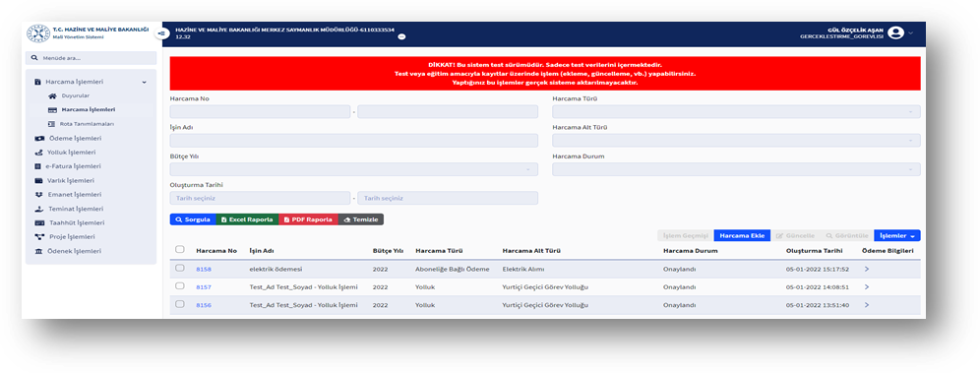
Task: Toggle the select-all checkbox in table header
Action: (179, 250)
